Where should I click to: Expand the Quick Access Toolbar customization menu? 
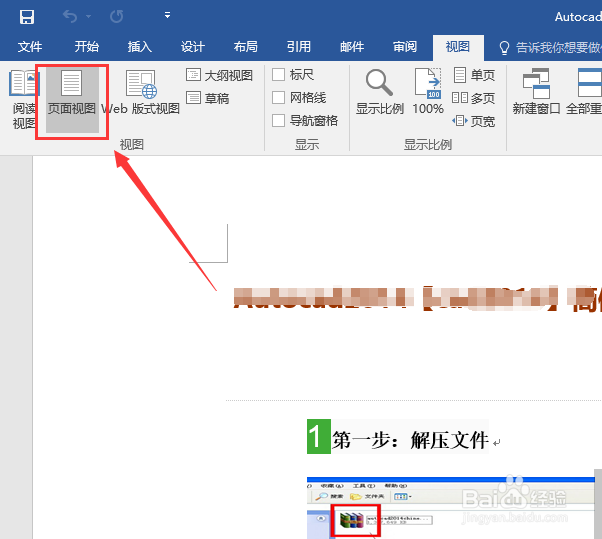pyautogui.click(x=167, y=15)
